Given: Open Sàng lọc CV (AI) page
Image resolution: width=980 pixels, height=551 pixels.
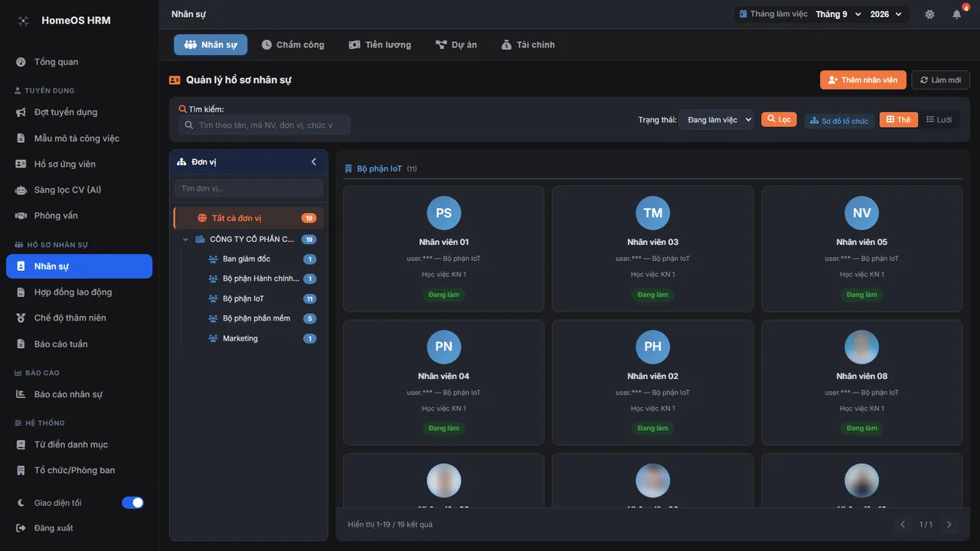Looking at the screenshot, I should click(79, 190).
